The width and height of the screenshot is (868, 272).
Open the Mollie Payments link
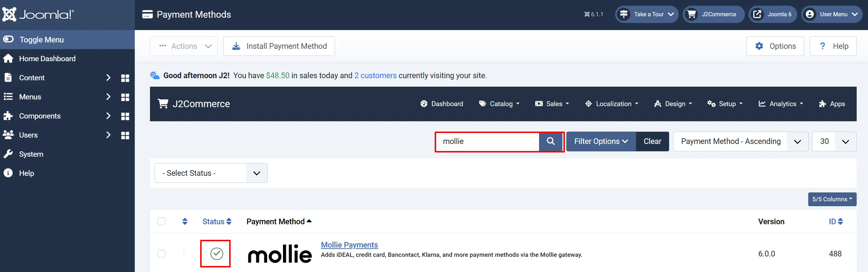click(349, 245)
